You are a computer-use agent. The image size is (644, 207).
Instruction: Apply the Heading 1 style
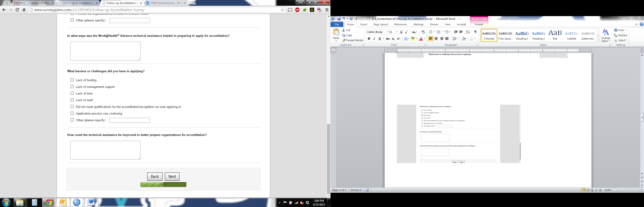tap(522, 35)
